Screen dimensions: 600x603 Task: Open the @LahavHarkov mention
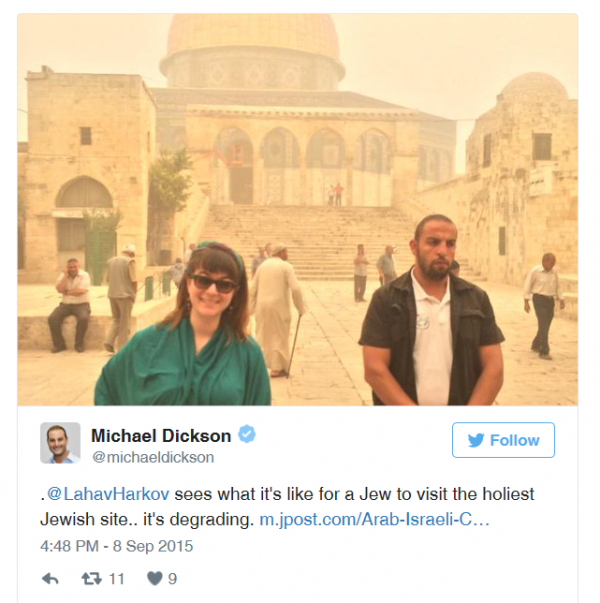coord(108,494)
